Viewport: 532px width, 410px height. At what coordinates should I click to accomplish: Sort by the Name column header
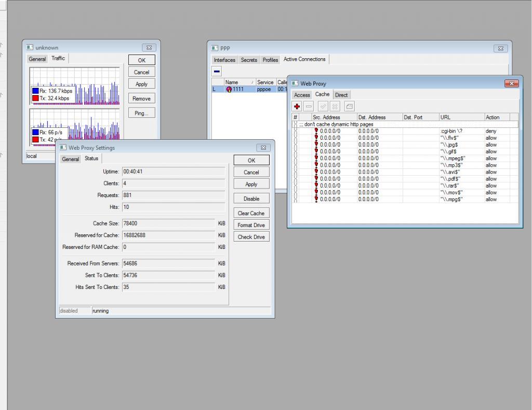232,82
